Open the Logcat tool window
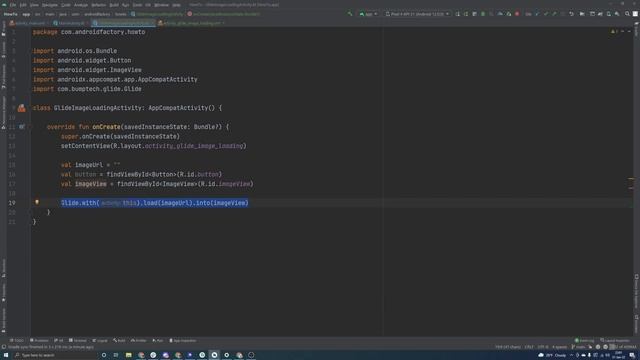The image size is (640, 360). pos(100,340)
